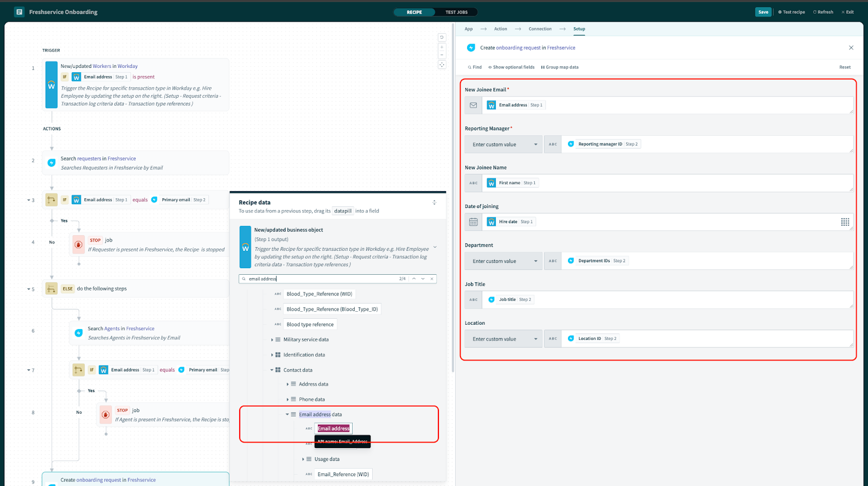Zoom out on the recipe canvas

point(442,55)
